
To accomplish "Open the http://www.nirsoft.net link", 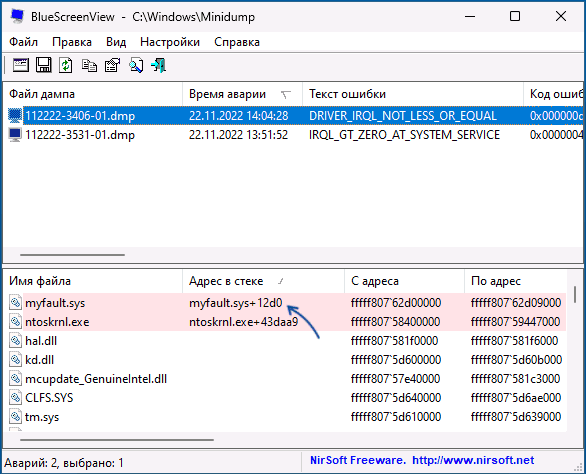I will (x=473, y=460).
